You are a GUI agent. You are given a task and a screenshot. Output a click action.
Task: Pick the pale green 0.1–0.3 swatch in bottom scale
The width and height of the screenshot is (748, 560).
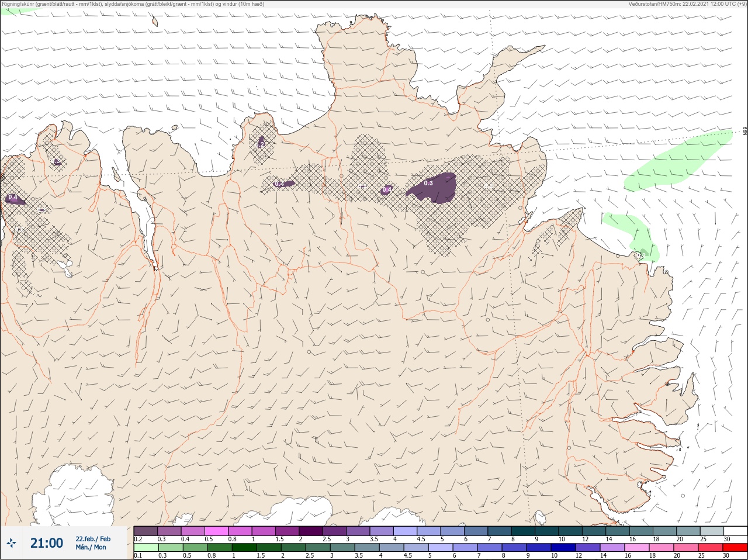point(146,548)
